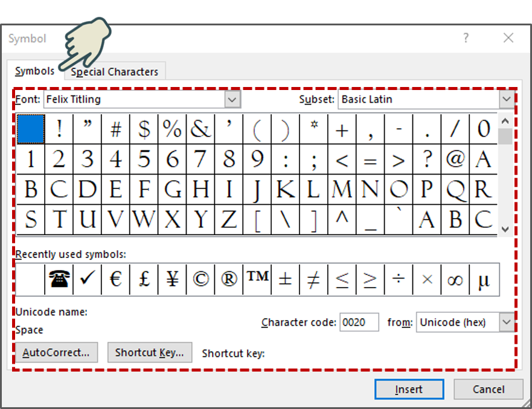The width and height of the screenshot is (532, 409).
Task: Open the from dropdown showing Unicode (hex)
Action: [x=506, y=323]
